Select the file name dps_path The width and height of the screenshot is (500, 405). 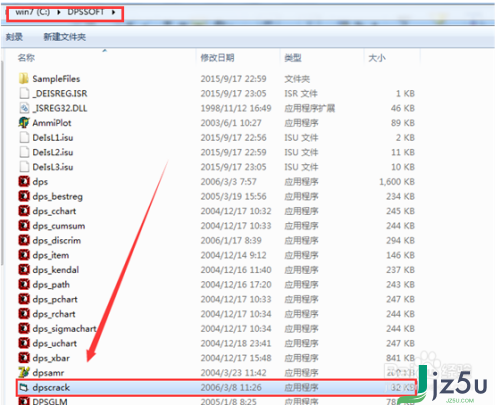[x=51, y=285]
